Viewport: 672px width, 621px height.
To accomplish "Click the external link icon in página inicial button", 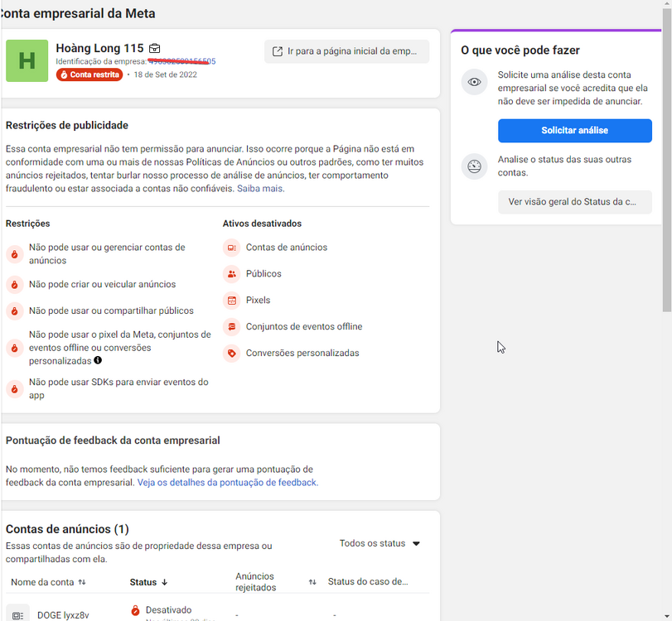I will pyautogui.click(x=278, y=51).
